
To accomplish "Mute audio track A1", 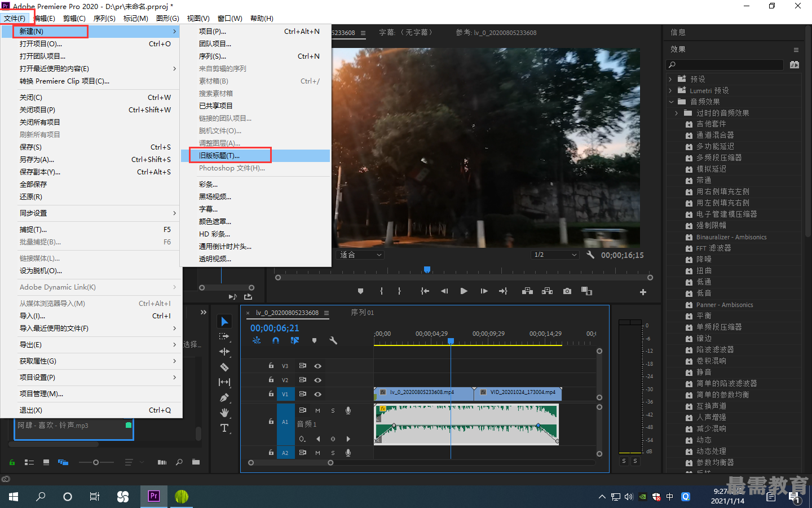I will [317, 410].
